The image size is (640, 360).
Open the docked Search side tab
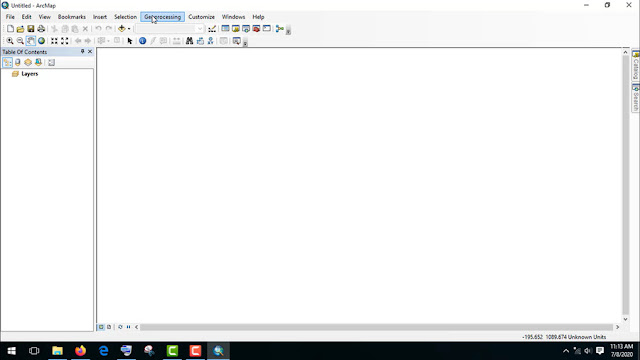[636, 97]
